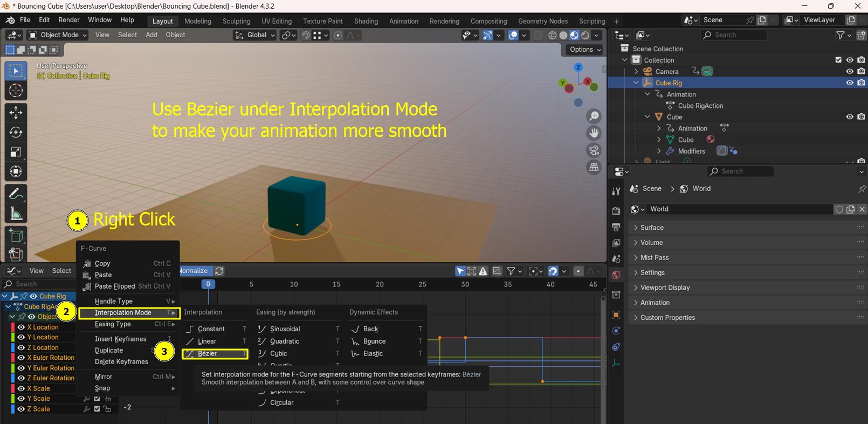The height and width of the screenshot is (424, 868).
Task: Select rendered viewport shading mode
Action: pos(585,35)
